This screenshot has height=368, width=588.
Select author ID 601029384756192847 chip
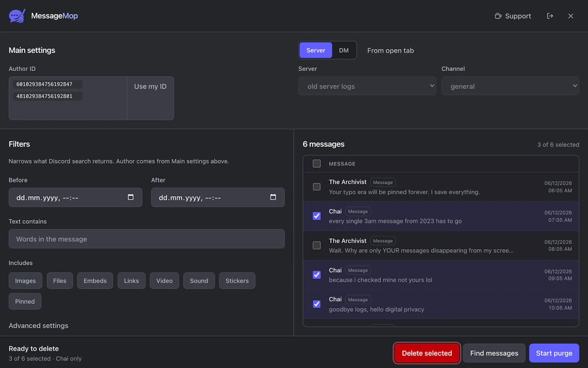click(47, 84)
